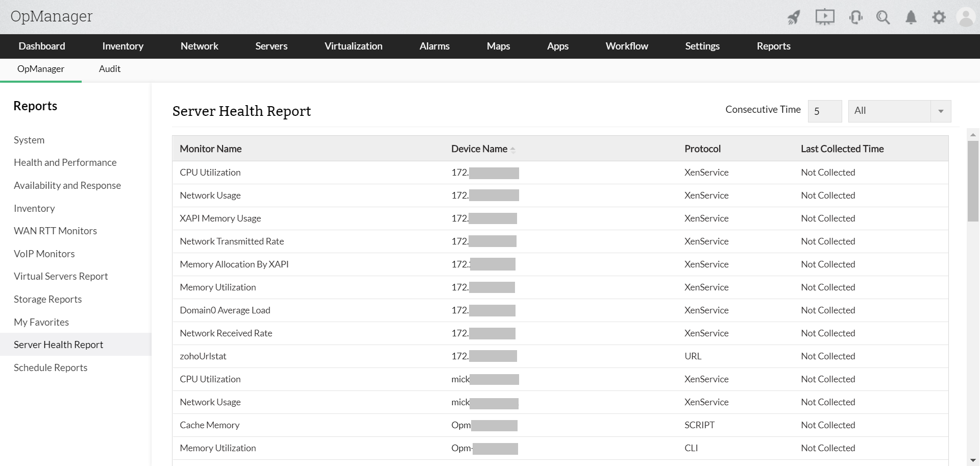This screenshot has width=980, height=466.
Task: Open the presentation screen icon
Action: 824,17
